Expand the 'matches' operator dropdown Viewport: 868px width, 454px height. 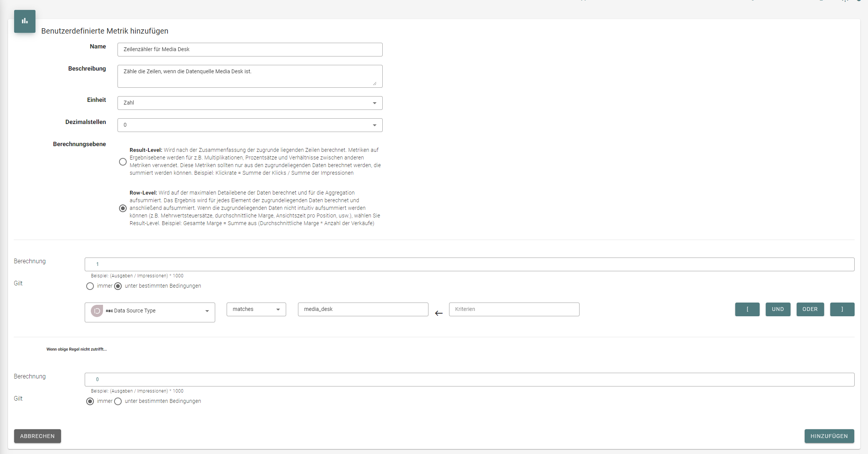tap(256, 309)
